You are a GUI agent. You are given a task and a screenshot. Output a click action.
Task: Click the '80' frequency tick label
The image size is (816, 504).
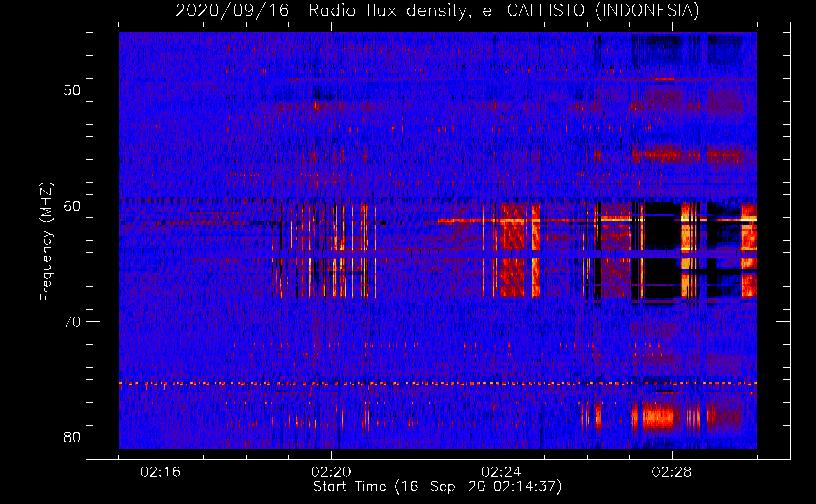72,437
